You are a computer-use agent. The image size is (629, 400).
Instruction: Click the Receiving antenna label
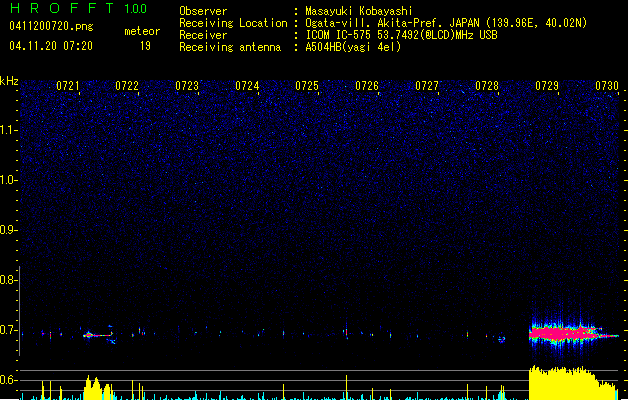[230, 47]
